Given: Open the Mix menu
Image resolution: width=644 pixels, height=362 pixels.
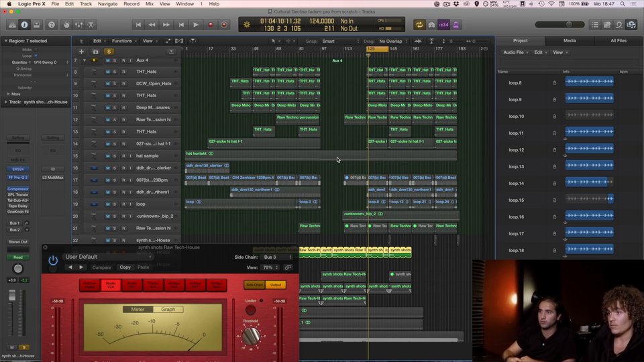Looking at the screenshot, I should point(150,4).
